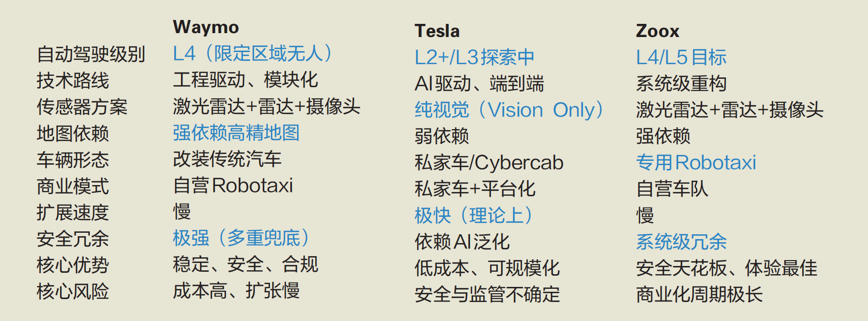The height and width of the screenshot is (321, 868).
Task: Click the Waymo column header
Action: (206, 27)
